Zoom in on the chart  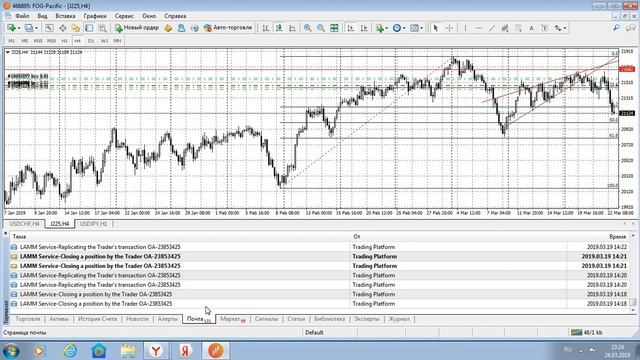pyautogui.click(x=308, y=28)
